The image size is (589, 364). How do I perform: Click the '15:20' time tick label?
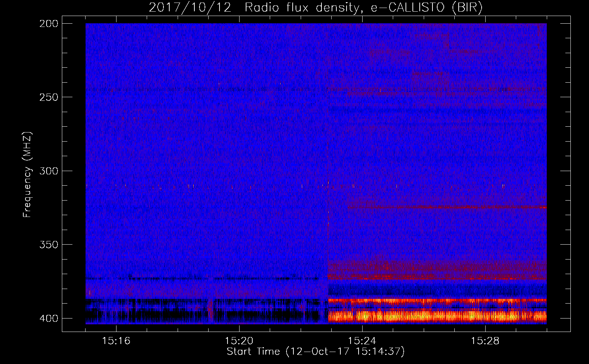pos(239,341)
